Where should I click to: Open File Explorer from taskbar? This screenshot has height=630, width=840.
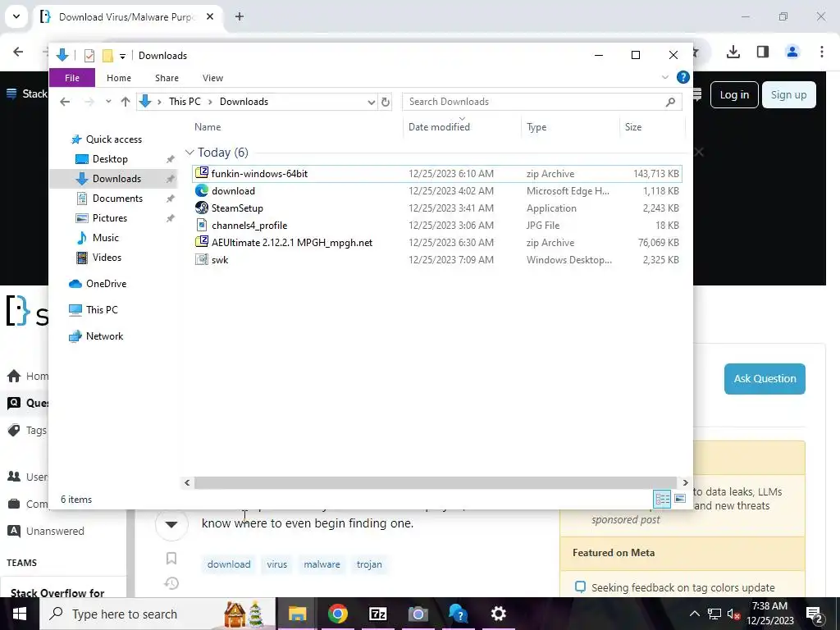click(297, 614)
